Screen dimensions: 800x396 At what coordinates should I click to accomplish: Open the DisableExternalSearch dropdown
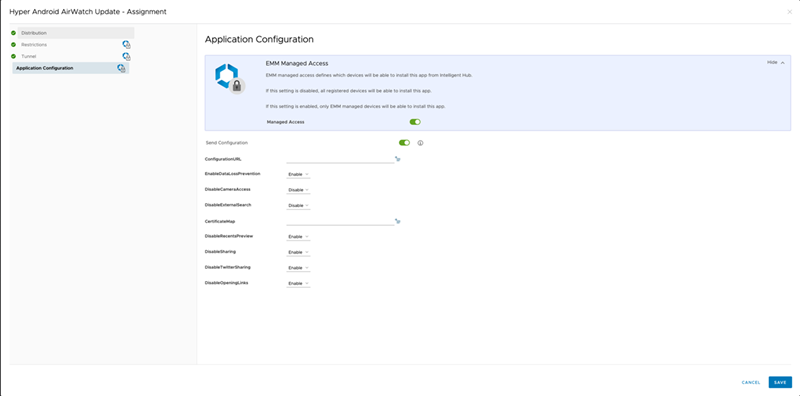click(x=298, y=206)
